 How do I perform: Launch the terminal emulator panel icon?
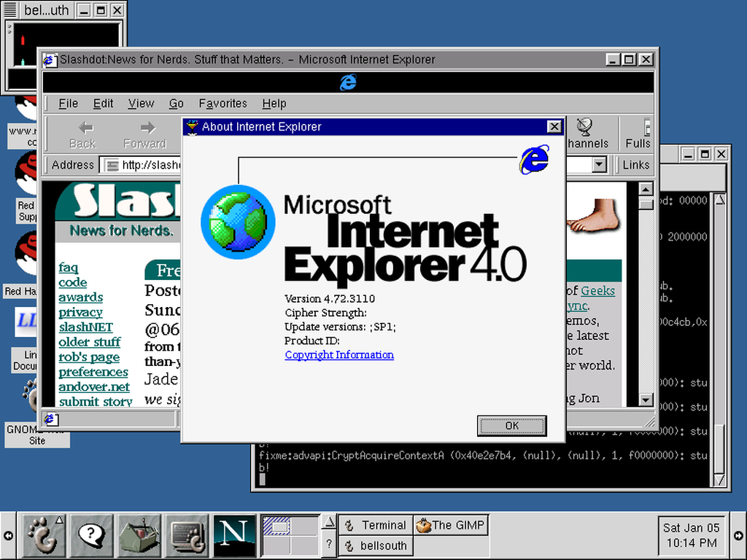tap(187, 535)
